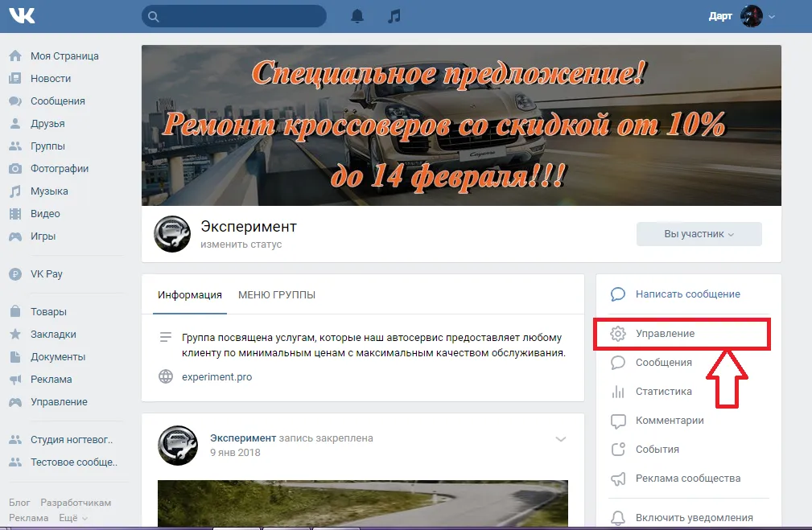Expand the pinned post options chevron
Viewport: 812px width, 530px height.
[560, 439]
